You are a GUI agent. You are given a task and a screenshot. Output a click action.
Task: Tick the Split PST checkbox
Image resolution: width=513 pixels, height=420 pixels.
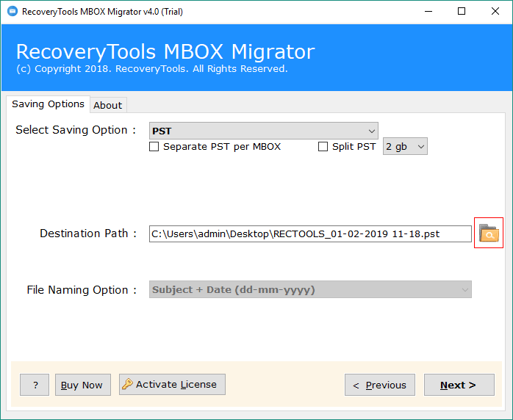click(323, 146)
